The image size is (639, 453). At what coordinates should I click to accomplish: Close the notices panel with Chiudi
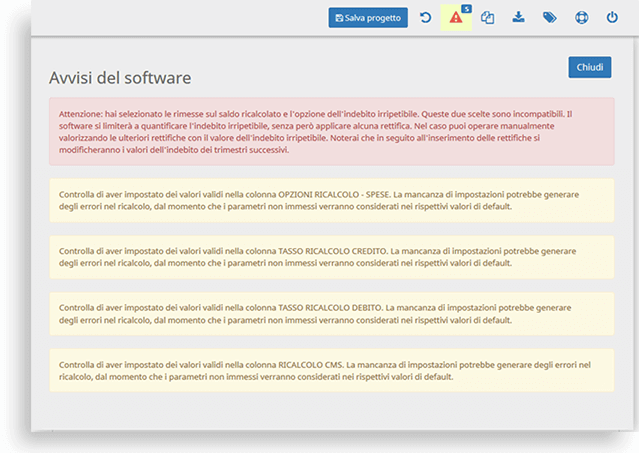coord(590,67)
